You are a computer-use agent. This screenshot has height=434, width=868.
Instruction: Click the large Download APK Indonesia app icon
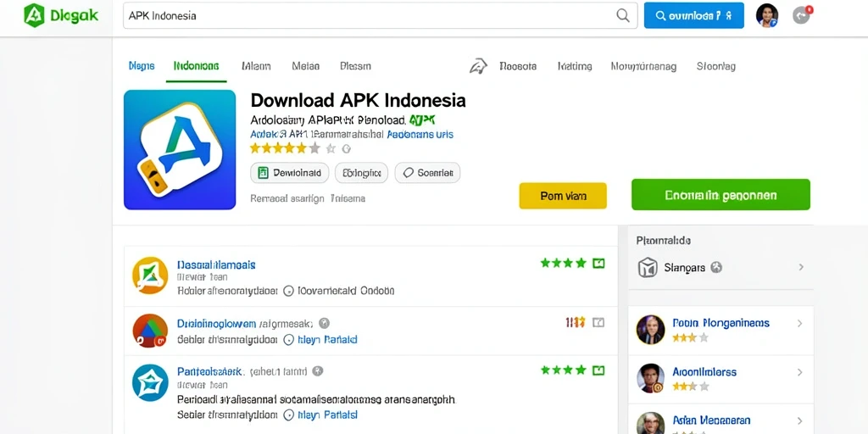tap(180, 150)
